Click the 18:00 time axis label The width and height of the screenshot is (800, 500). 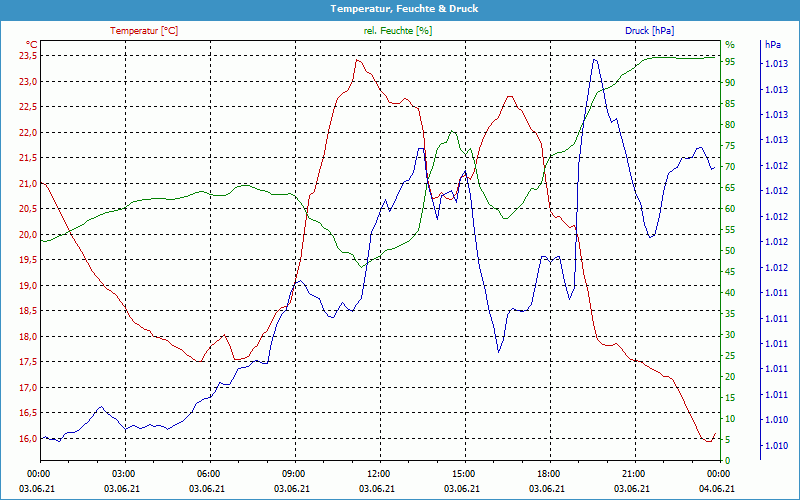tap(547, 473)
